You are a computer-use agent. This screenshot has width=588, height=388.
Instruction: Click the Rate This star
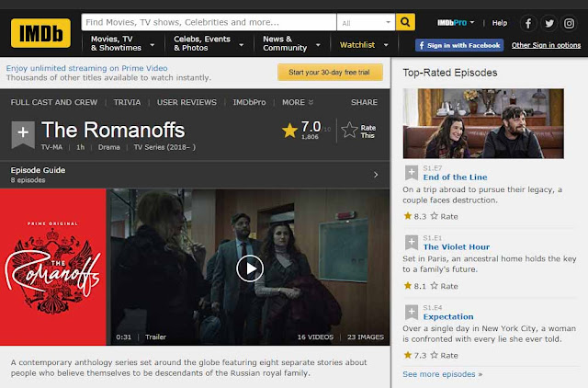coord(349,131)
